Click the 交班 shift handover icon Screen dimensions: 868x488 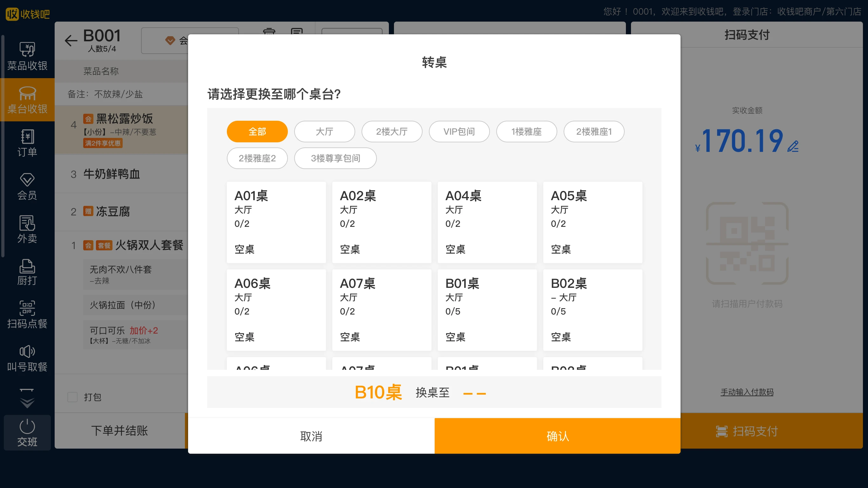(x=27, y=433)
